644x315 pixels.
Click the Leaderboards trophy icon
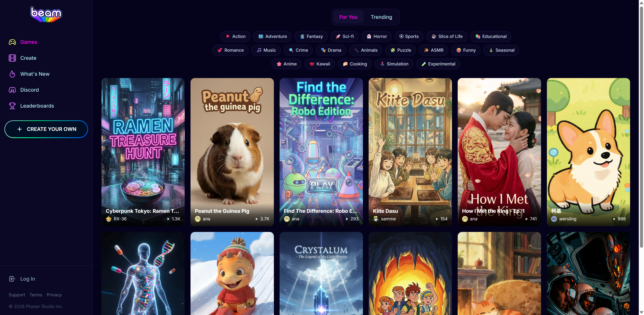coord(12,106)
